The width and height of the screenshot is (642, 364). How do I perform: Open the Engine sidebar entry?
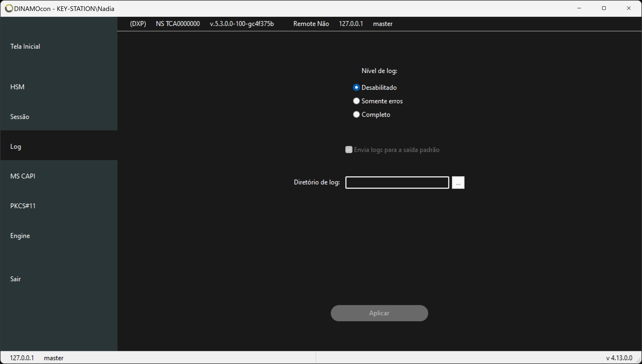[x=59, y=235]
